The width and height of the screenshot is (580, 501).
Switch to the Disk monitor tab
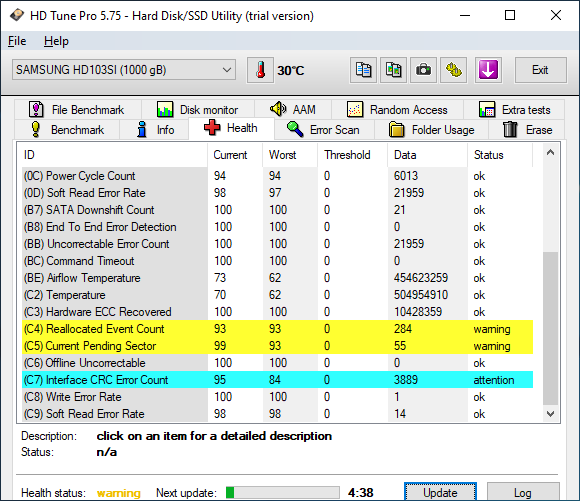[x=198, y=110]
